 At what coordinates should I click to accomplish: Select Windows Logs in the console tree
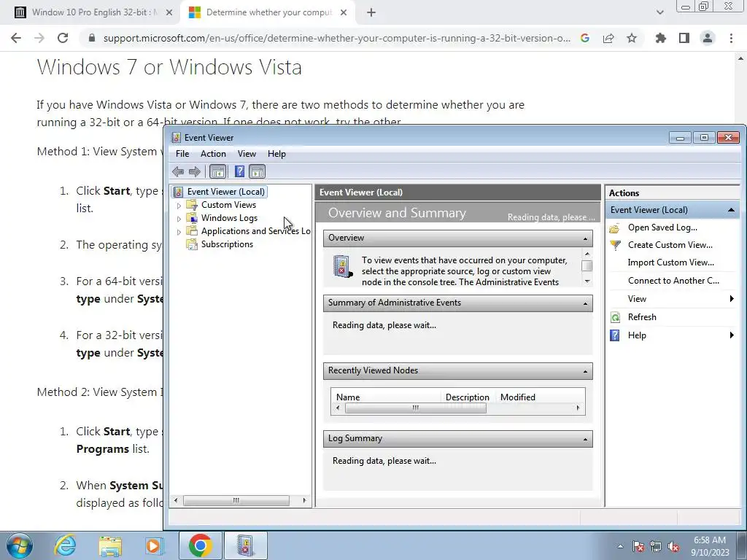click(x=229, y=217)
